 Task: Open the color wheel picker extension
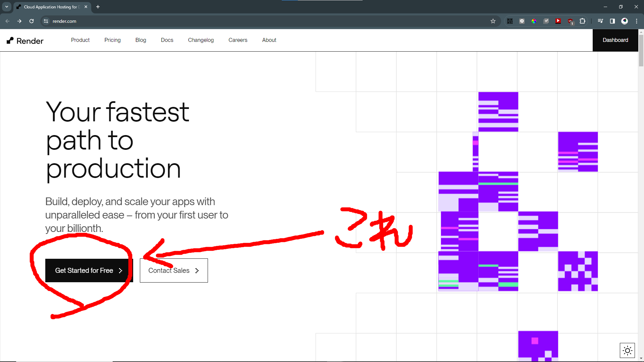[x=534, y=21]
